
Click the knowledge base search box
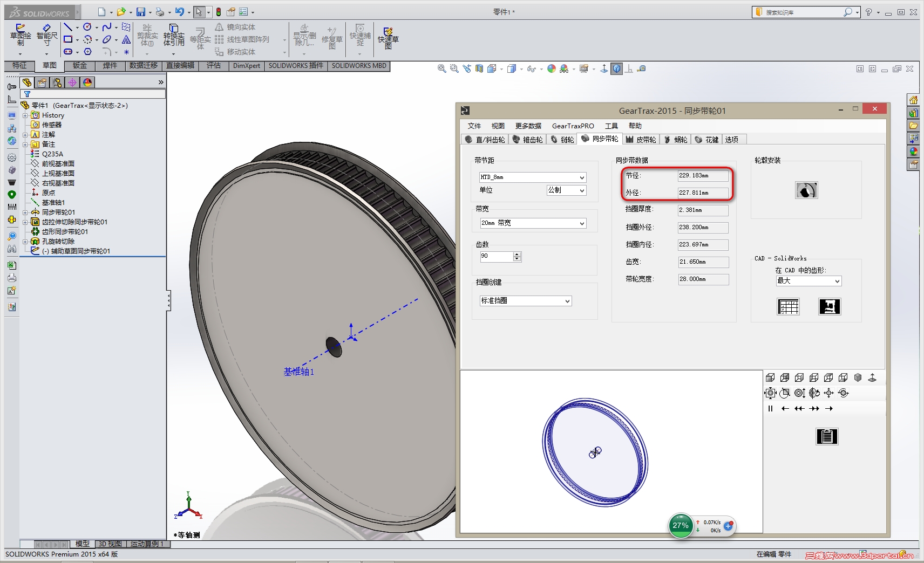coord(803,12)
